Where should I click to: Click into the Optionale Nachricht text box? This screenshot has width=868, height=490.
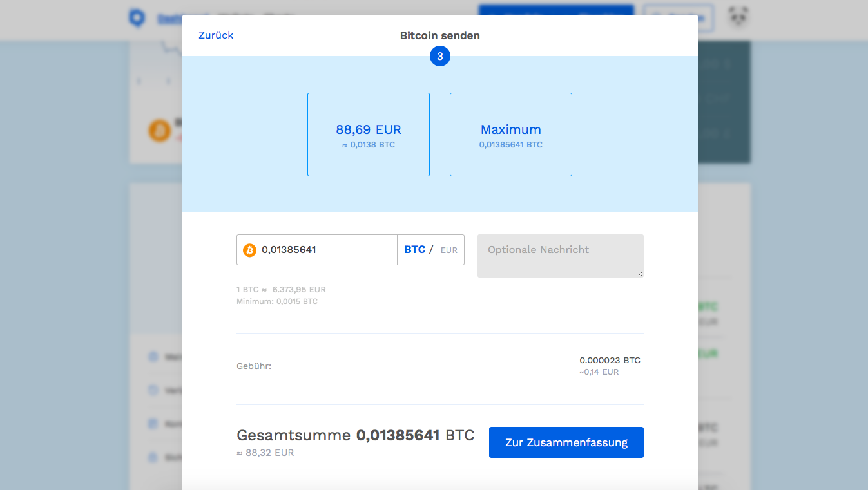point(561,256)
